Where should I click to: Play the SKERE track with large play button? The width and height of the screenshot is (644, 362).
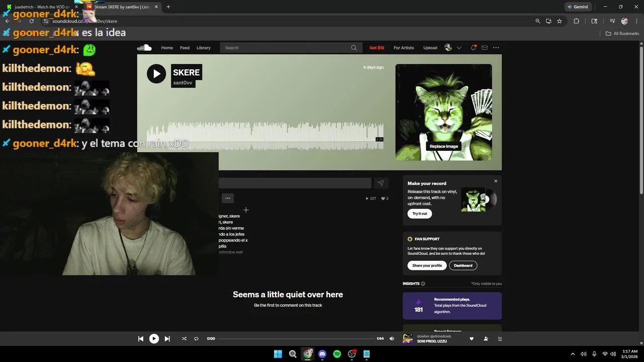(x=156, y=74)
